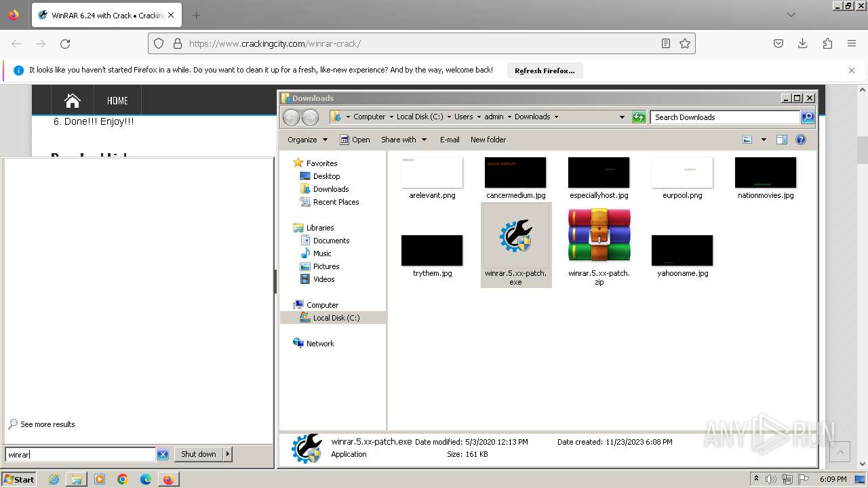Screen dimensions: 868x488
Task: Select Desktop in Favorites
Action: click(326, 176)
